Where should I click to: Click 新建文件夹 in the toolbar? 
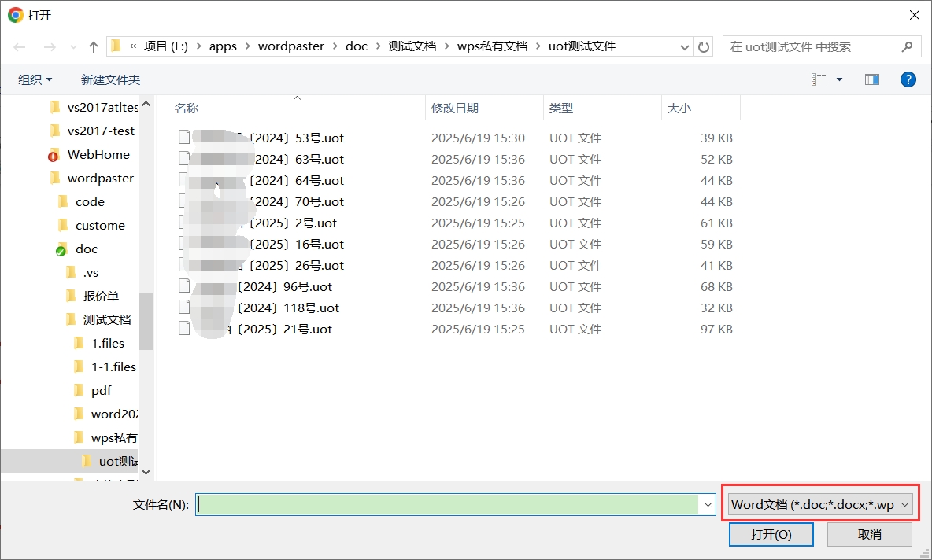point(110,79)
